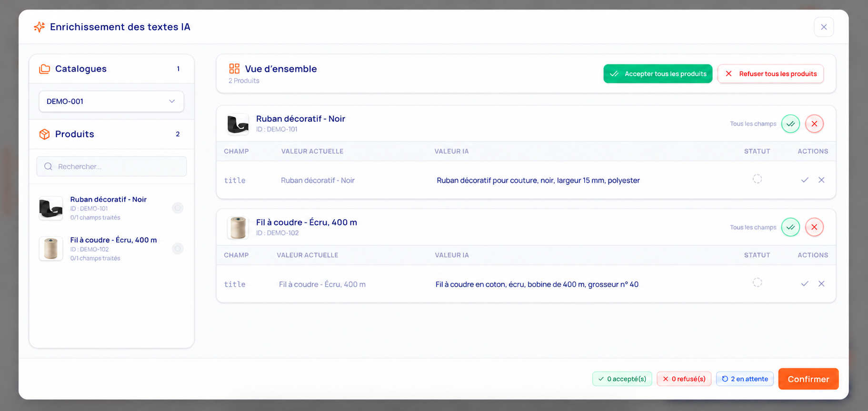Reject the AI title for Ruban décoratif row

(x=821, y=180)
